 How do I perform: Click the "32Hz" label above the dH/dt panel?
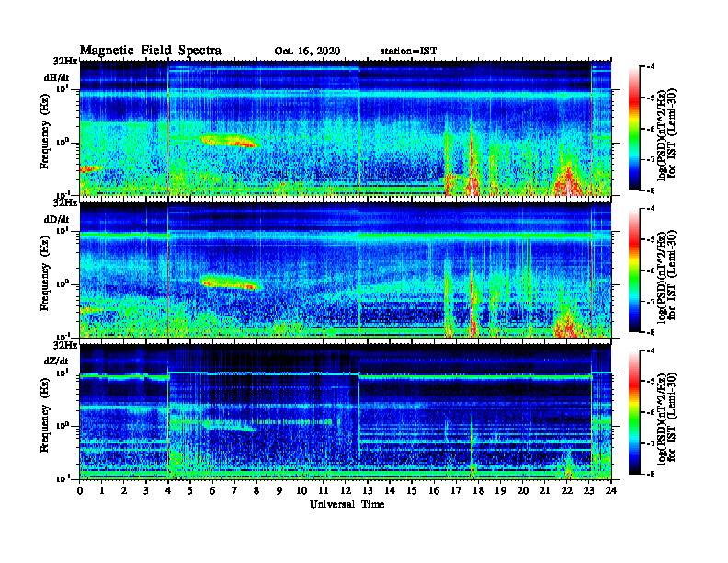(65, 62)
